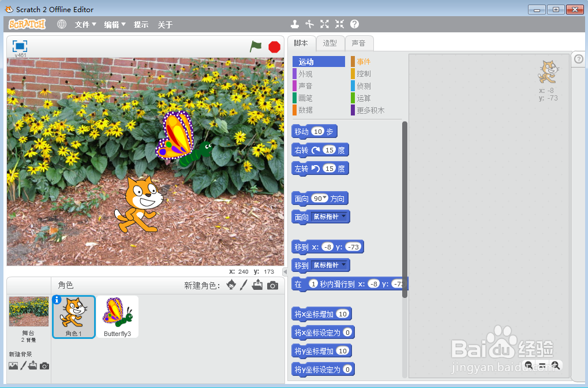Screen dimensions: 588x388
Task: Select the Butterfly3 sprite thumbnail
Action: tap(117, 317)
